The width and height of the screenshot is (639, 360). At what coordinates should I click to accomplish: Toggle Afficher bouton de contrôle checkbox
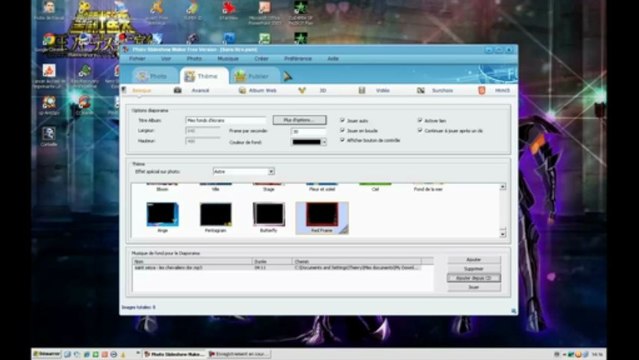[x=342, y=140]
